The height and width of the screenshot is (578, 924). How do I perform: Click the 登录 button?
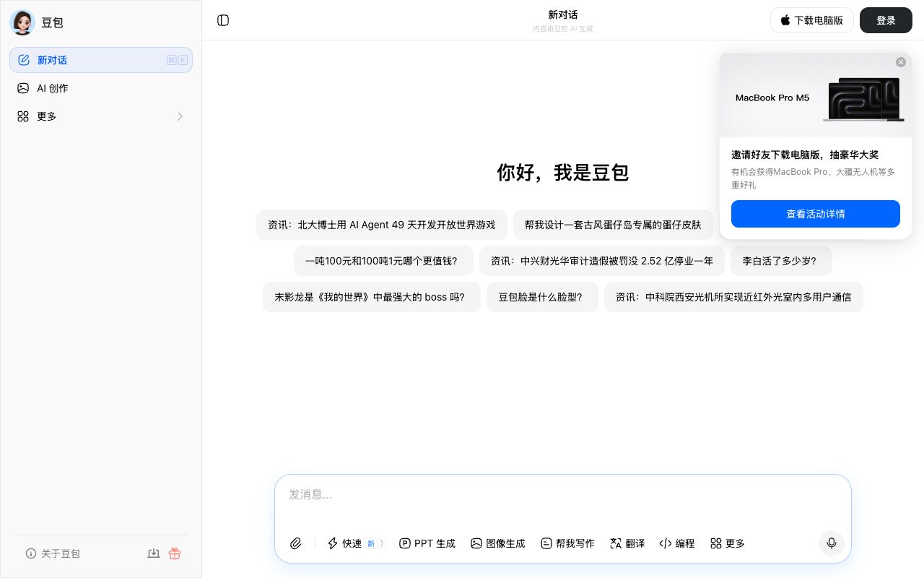click(x=886, y=20)
